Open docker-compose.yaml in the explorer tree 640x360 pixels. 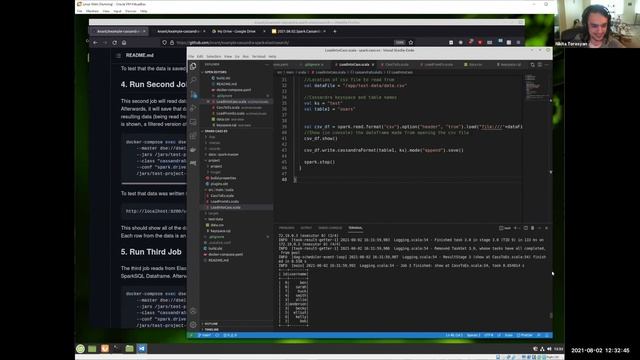(x=225, y=254)
